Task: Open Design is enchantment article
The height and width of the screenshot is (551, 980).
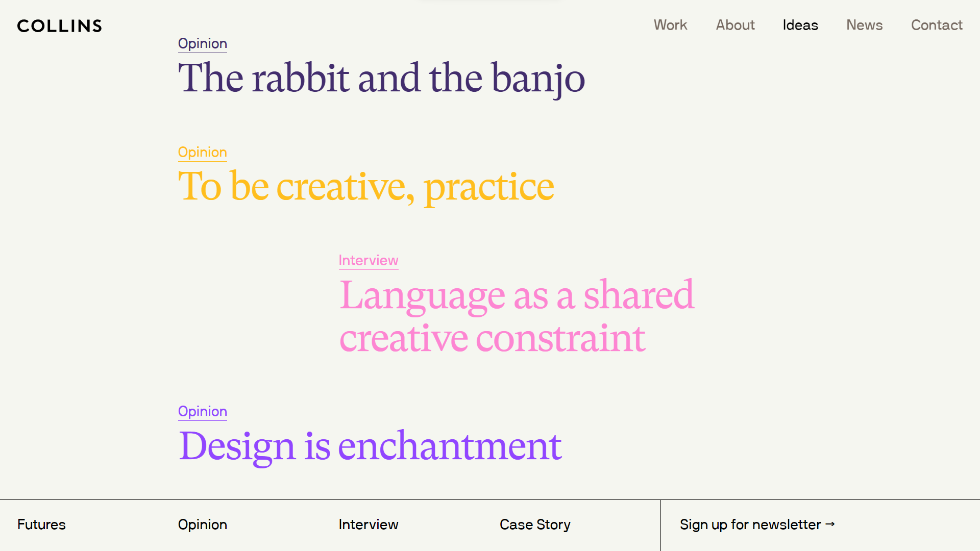Action: (x=370, y=446)
